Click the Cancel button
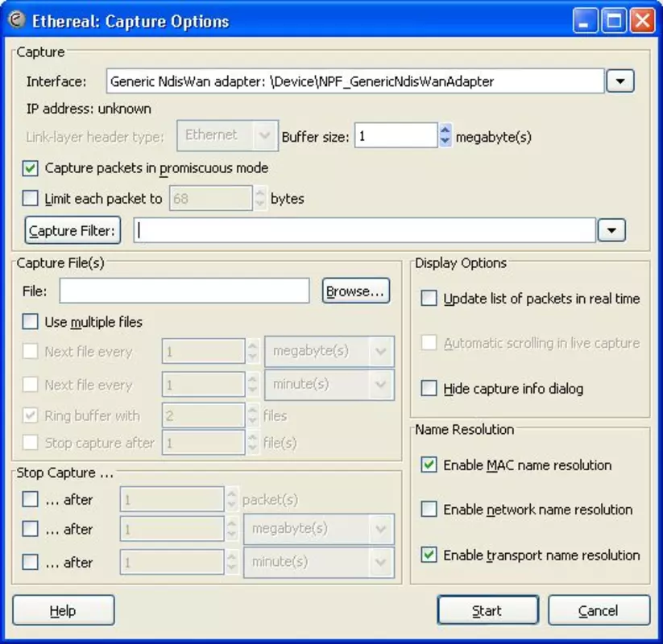The width and height of the screenshot is (663, 644). (599, 610)
